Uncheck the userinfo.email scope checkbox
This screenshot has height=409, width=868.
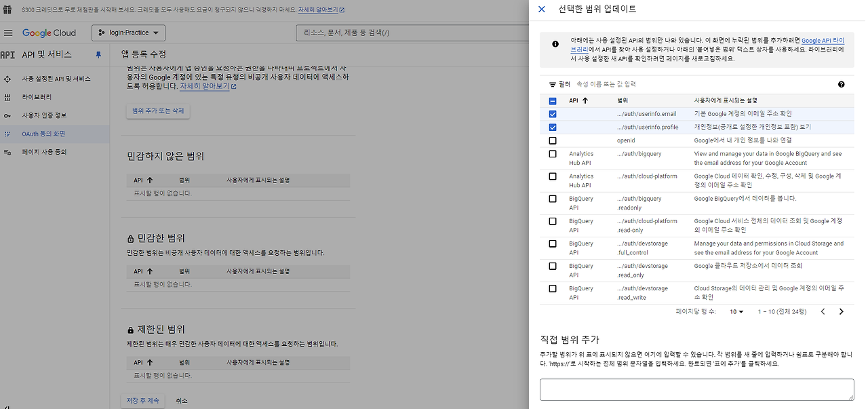point(552,114)
